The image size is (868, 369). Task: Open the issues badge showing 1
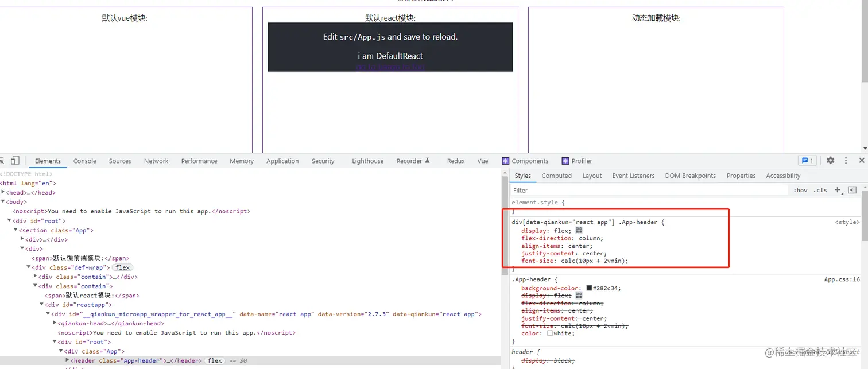[807, 161]
